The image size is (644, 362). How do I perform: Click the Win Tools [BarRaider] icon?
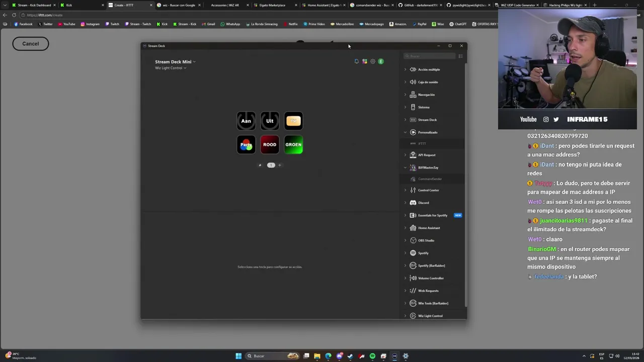pyautogui.click(x=413, y=303)
